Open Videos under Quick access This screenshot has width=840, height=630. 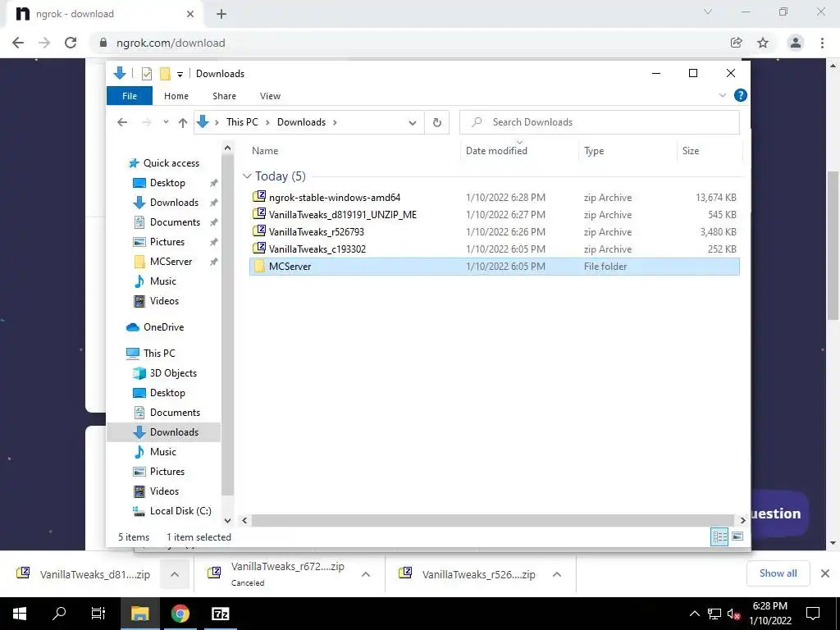pos(164,301)
